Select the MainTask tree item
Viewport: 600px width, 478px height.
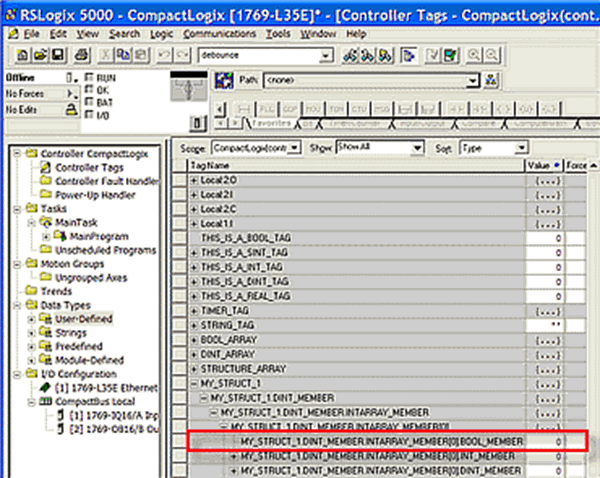[x=76, y=223]
